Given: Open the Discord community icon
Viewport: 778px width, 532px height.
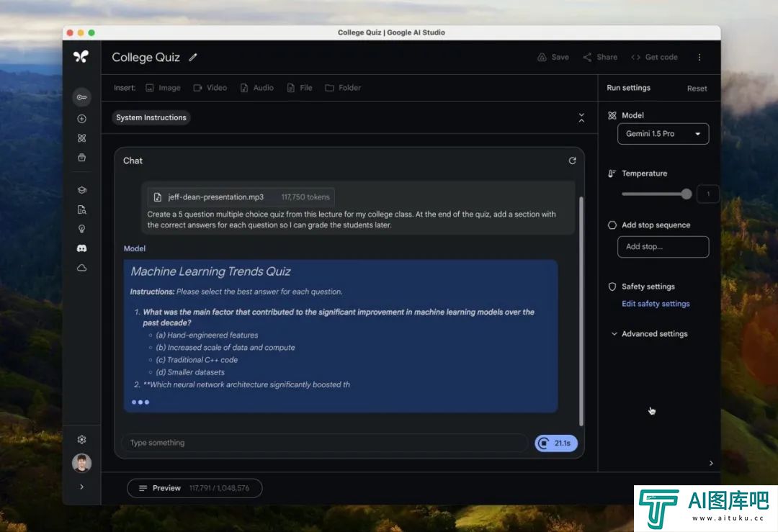Looking at the screenshot, I should [x=82, y=248].
